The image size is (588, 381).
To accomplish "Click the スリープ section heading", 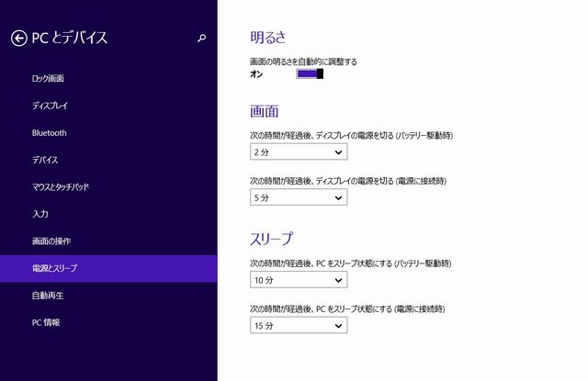I will pyautogui.click(x=272, y=239).
